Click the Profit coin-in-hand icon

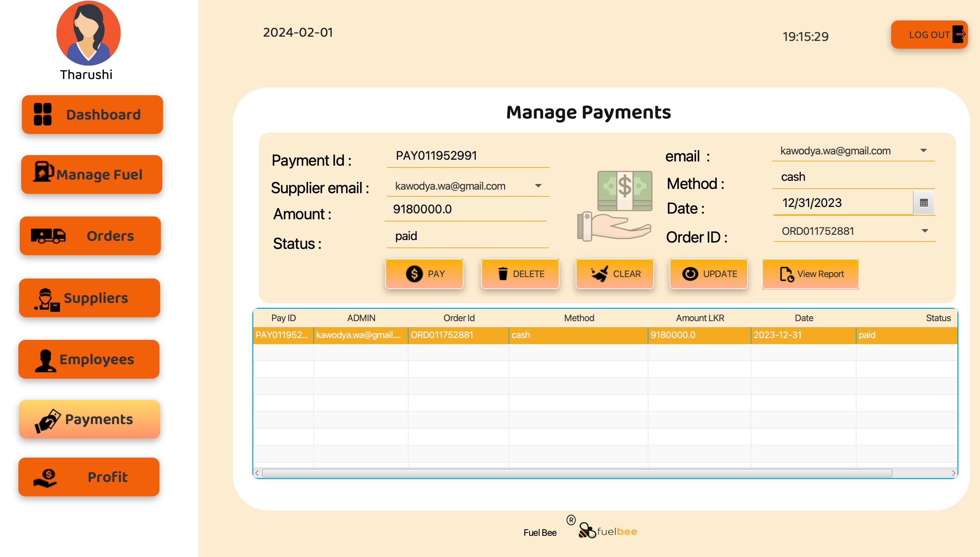click(45, 478)
